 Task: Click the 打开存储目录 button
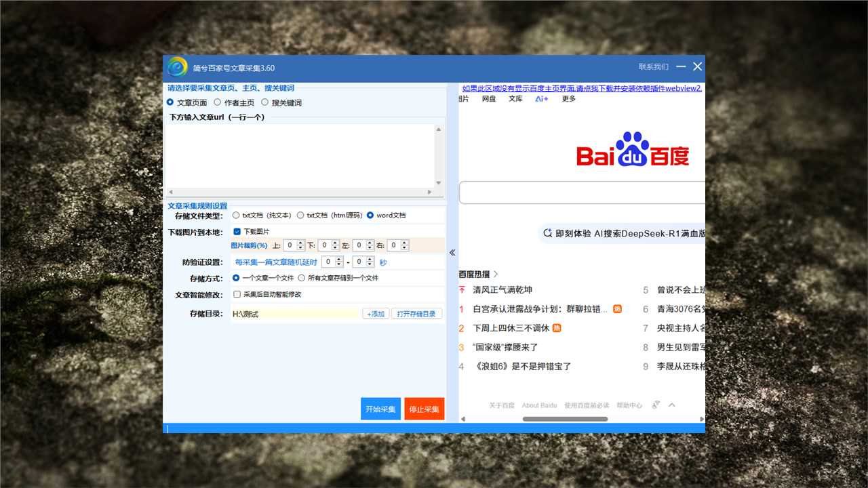(416, 314)
